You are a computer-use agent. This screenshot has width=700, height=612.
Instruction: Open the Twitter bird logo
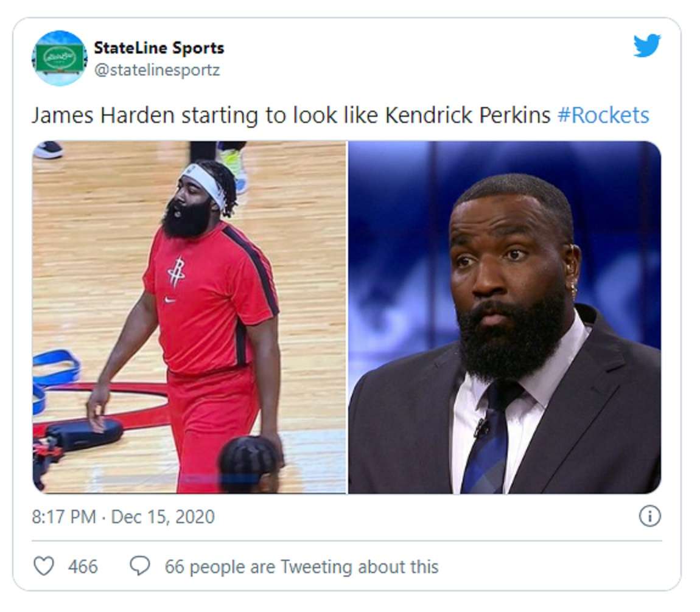pyautogui.click(x=647, y=46)
